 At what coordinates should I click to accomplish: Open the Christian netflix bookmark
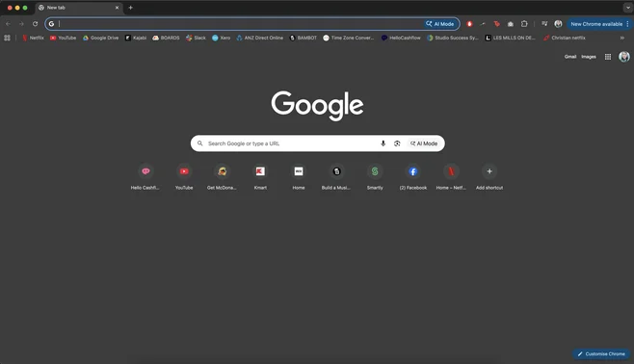tap(565, 38)
